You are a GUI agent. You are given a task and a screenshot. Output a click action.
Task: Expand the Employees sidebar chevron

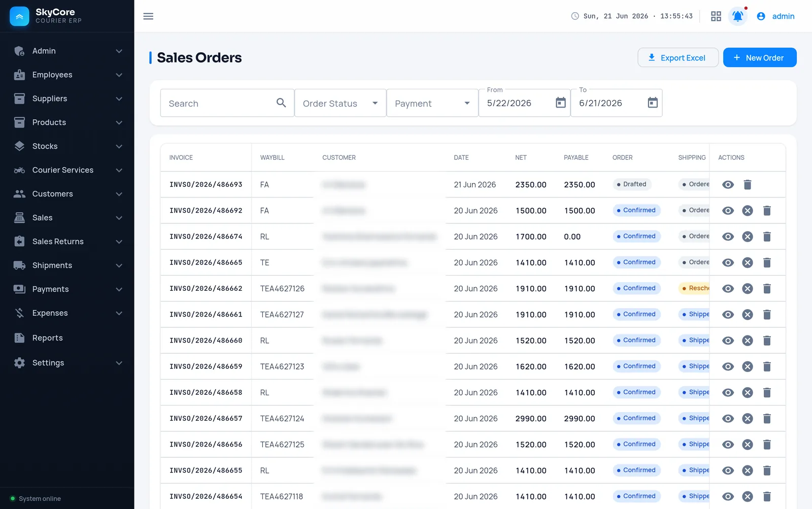(x=119, y=75)
